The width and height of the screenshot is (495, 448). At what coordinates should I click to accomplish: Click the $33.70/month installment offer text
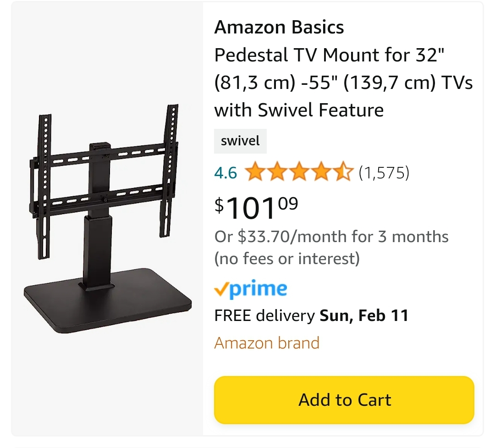(331, 236)
